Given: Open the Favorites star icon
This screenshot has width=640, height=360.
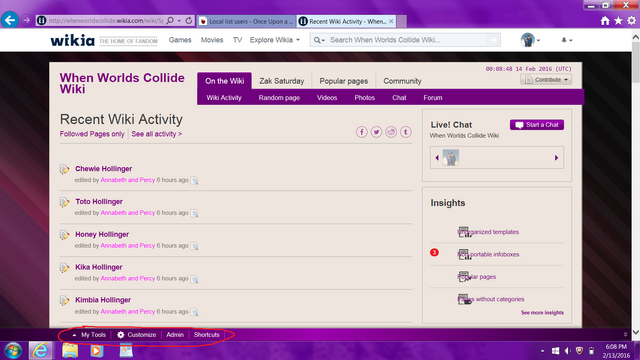Looking at the screenshot, I should click(x=618, y=20).
